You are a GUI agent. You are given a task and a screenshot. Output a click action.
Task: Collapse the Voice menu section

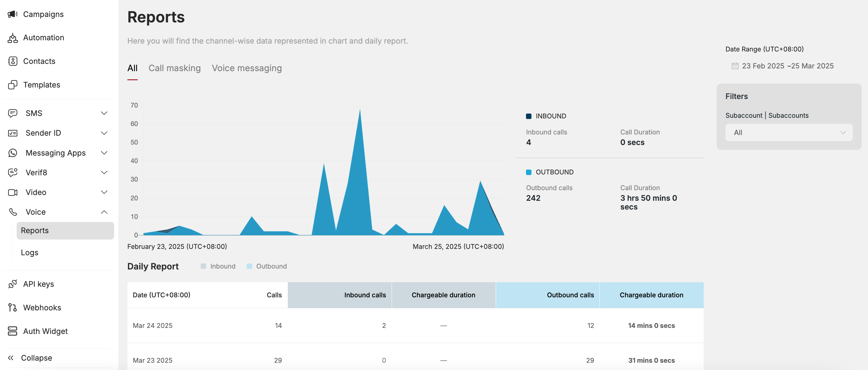tap(104, 212)
